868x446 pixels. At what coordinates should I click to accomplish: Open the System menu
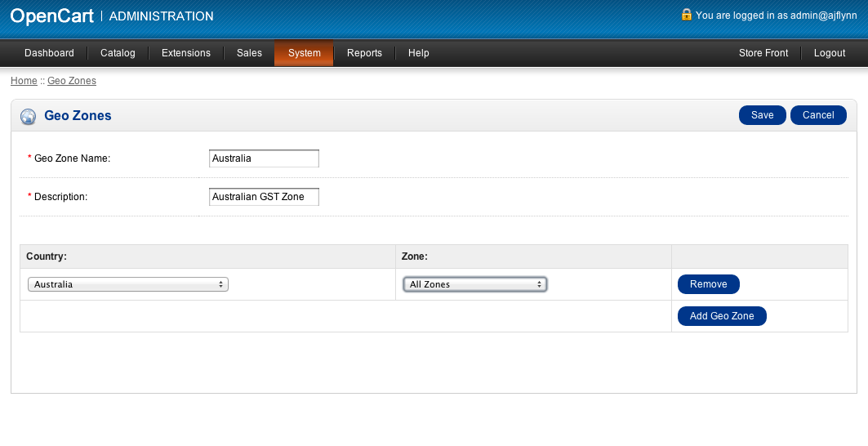click(x=304, y=53)
